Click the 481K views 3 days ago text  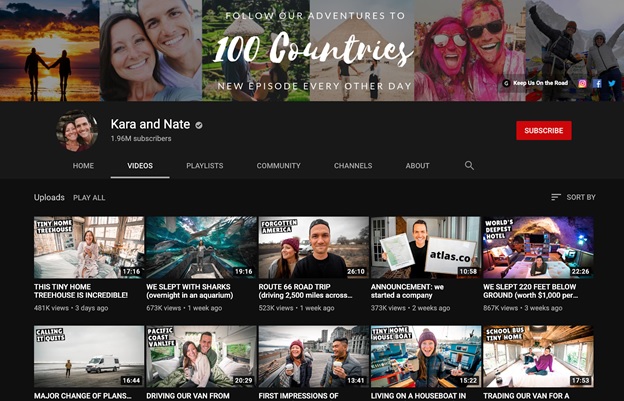[71, 308]
